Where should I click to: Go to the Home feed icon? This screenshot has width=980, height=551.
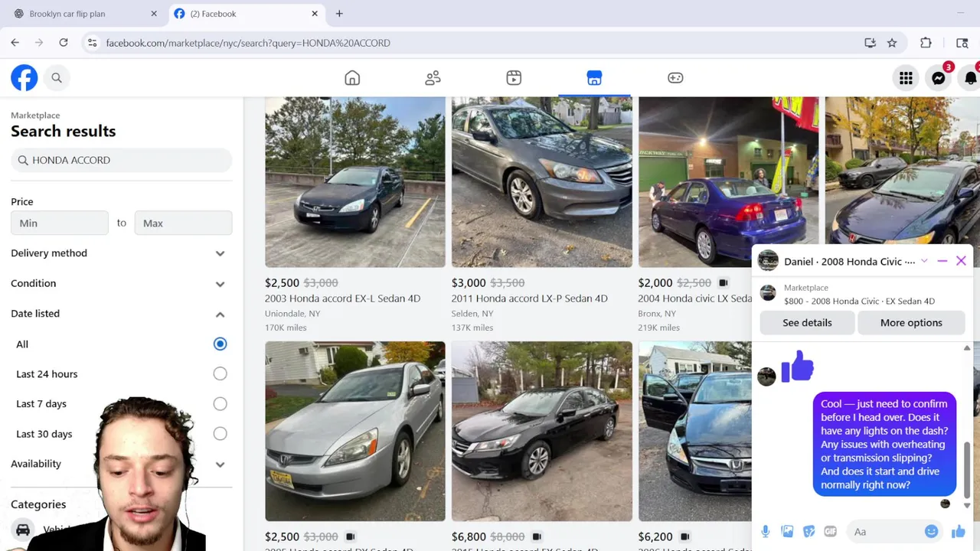pos(352,77)
